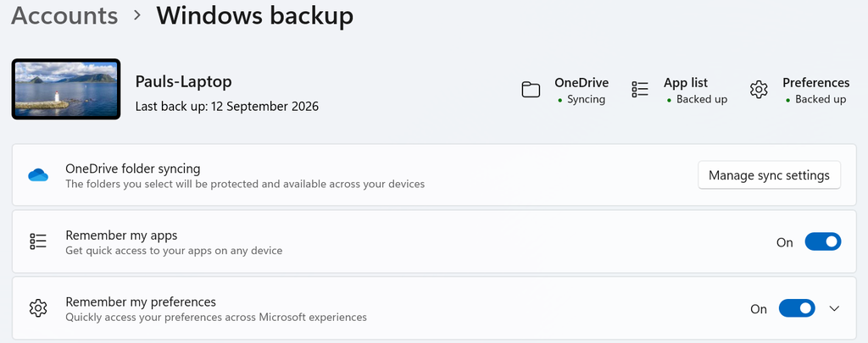The height and width of the screenshot is (343, 868).
Task: Click the App list icon in header
Action: click(640, 90)
